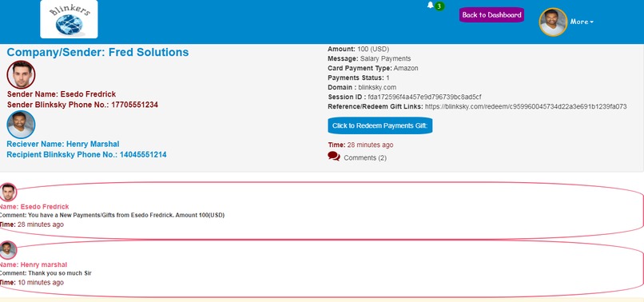
Task: Click the sender Esedo Fredrick avatar photo
Action: coord(21,75)
